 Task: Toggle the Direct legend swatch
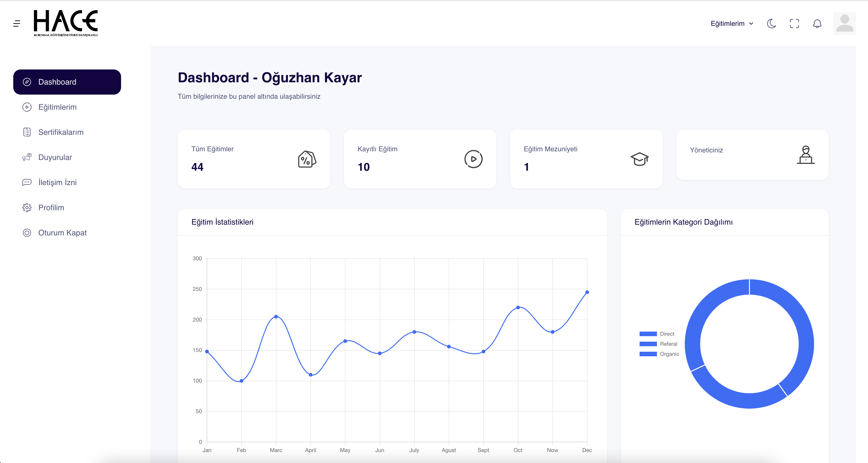coord(648,334)
